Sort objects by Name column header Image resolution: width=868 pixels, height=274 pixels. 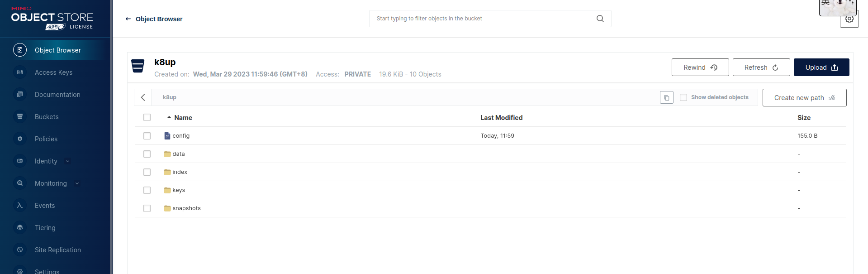click(183, 118)
